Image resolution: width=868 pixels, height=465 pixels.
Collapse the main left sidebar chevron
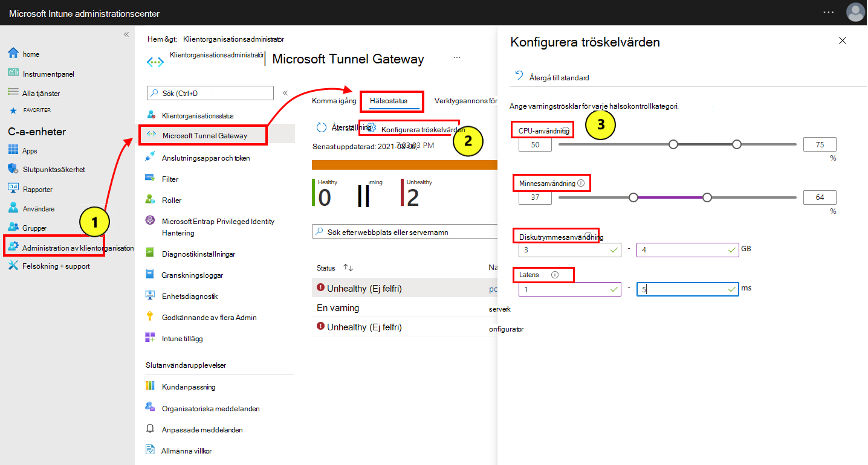(126, 34)
